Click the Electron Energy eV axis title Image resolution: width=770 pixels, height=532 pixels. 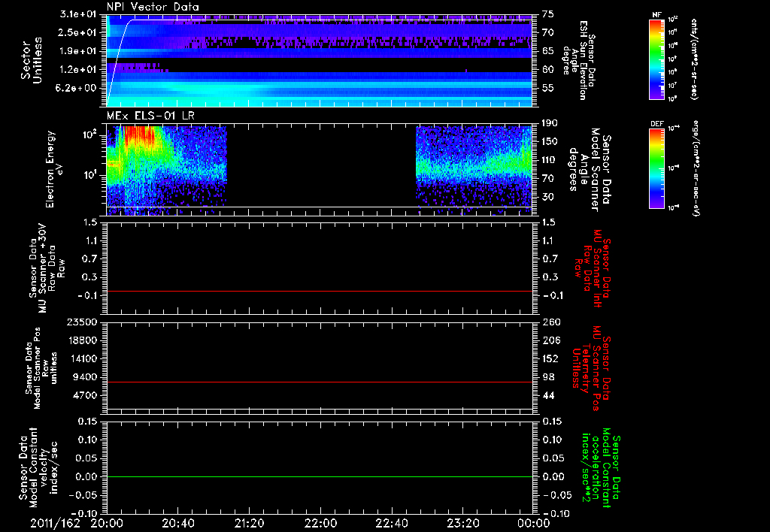click(x=54, y=169)
